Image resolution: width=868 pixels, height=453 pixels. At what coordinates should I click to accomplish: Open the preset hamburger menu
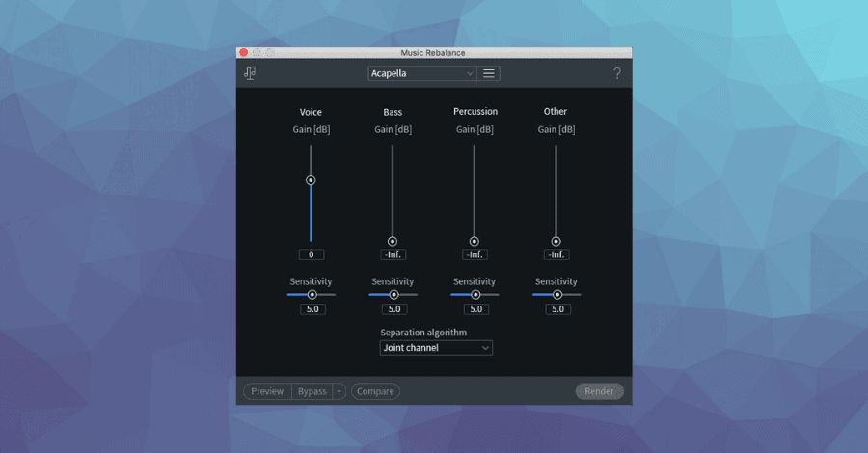point(489,73)
